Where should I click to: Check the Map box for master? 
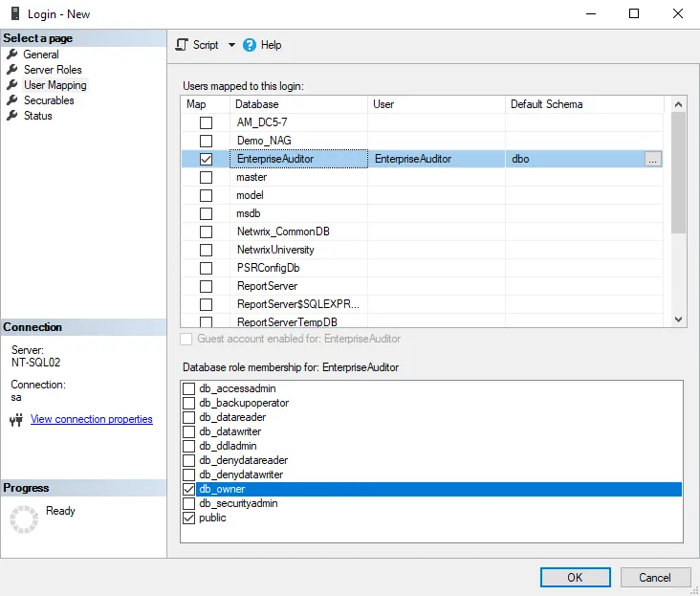click(x=206, y=177)
